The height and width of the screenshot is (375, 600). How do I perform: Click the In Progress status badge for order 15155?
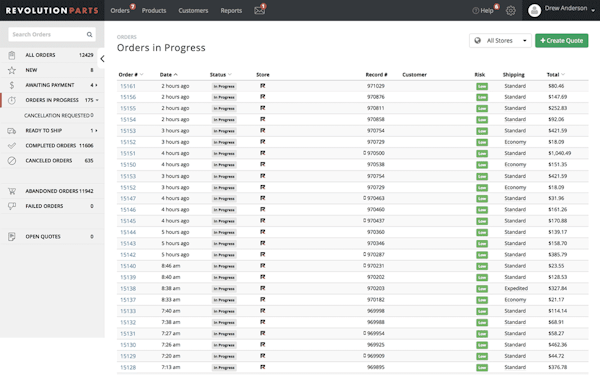[224, 109]
